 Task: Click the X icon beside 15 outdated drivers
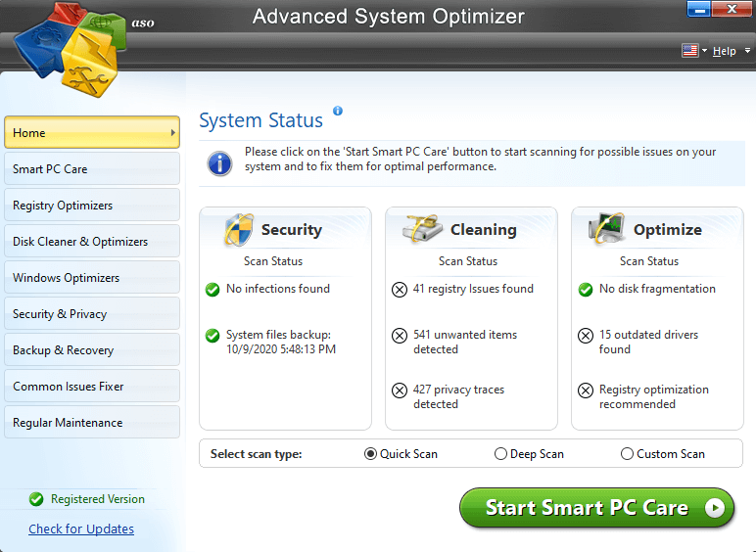[586, 336]
